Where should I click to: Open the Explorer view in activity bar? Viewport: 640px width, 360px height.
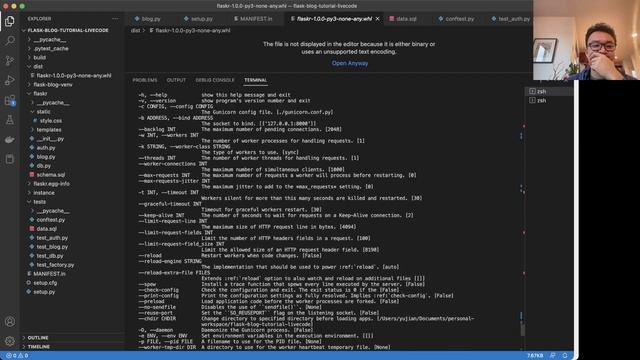tap(10, 21)
